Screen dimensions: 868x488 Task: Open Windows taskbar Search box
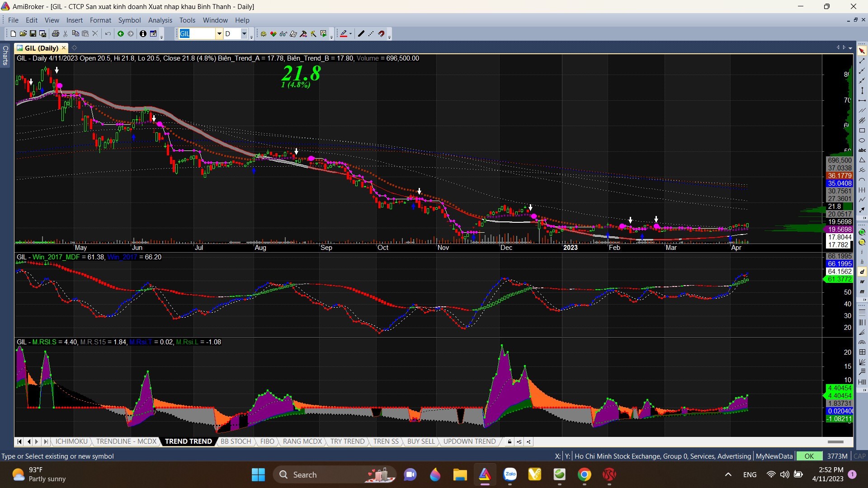335,474
